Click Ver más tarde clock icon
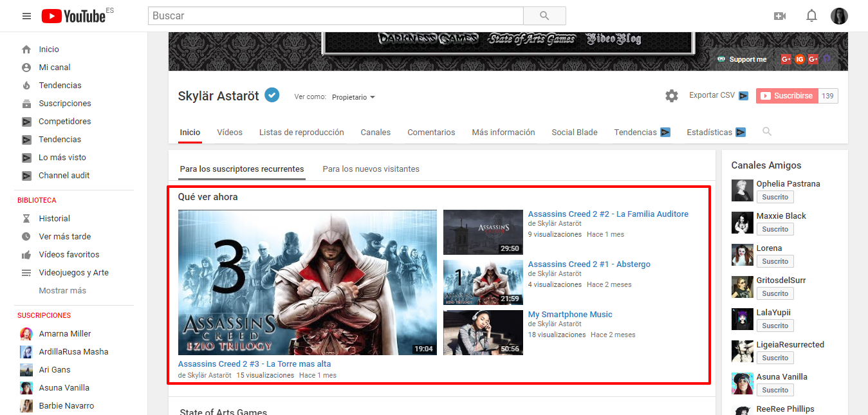This screenshot has height=415, width=868. [26, 237]
